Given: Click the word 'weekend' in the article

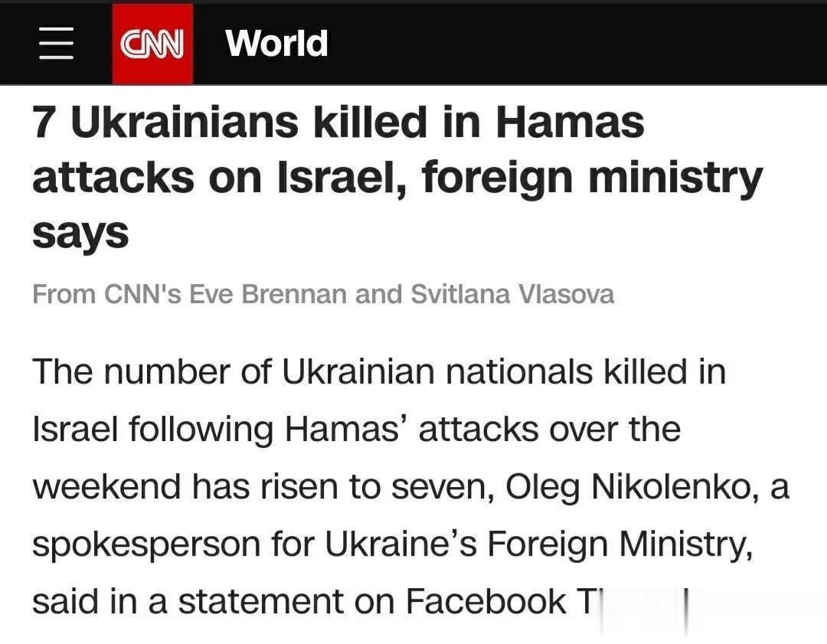Looking at the screenshot, I should click(106, 486).
